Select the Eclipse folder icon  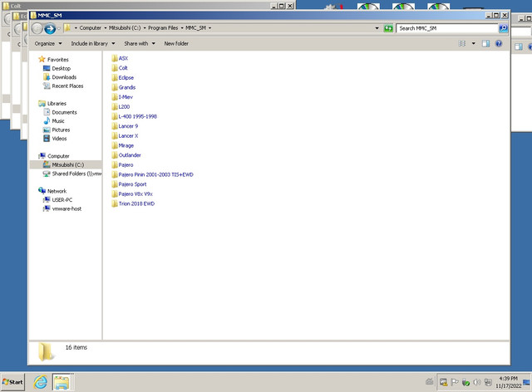coord(115,78)
